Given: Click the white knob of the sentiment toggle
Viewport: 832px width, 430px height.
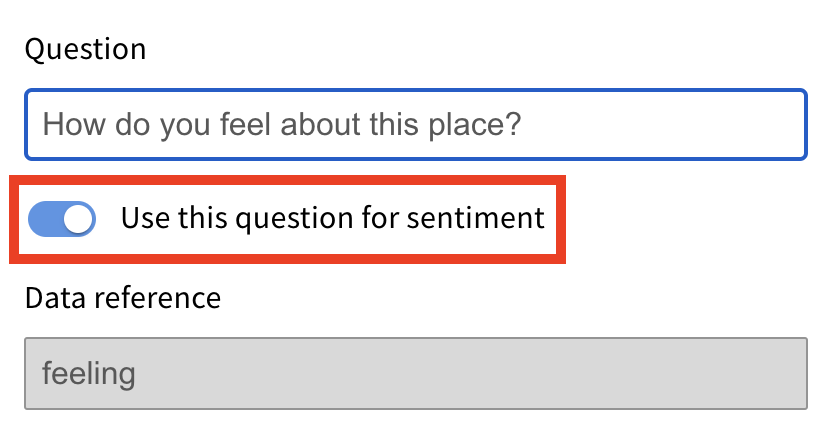Looking at the screenshot, I should point(78,218).
